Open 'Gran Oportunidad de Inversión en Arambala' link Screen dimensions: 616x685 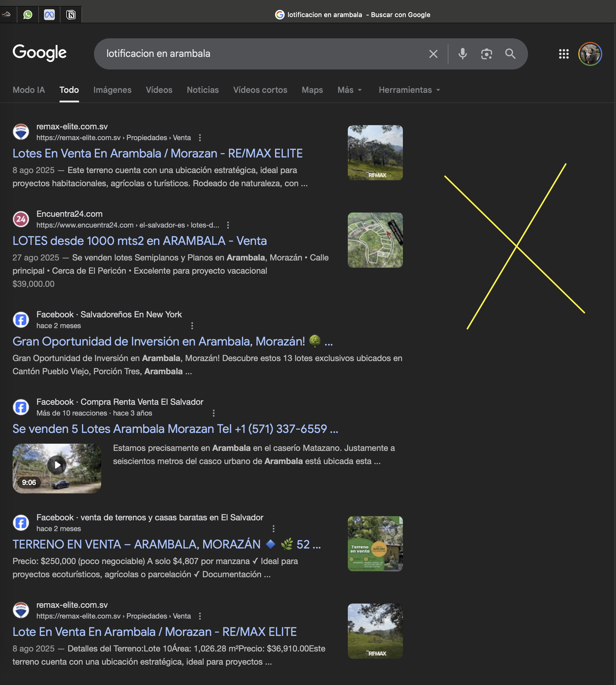click(173, 341)
